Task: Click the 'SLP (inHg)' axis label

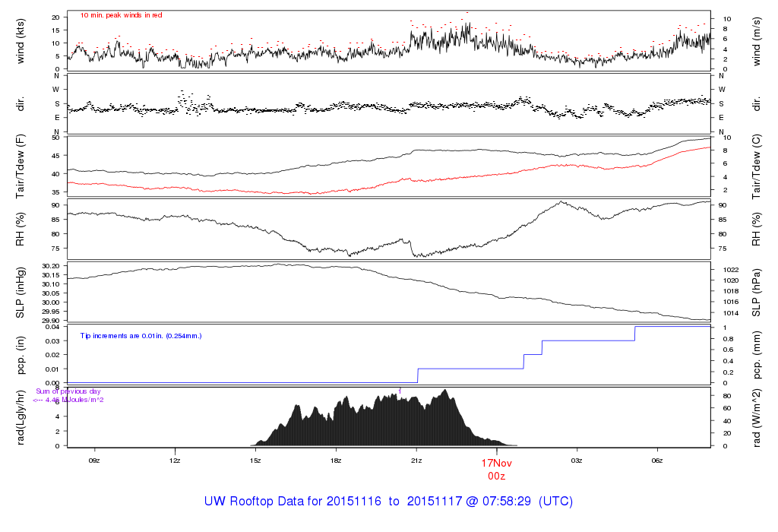Action: click(x=21, y=293)
